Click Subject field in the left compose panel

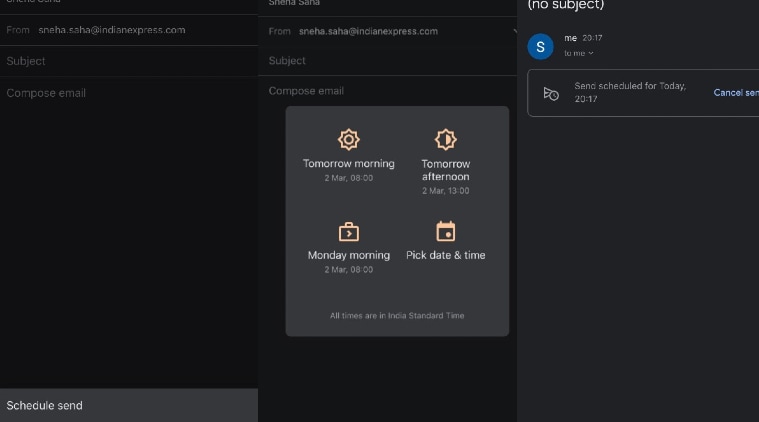pos(26,61)
